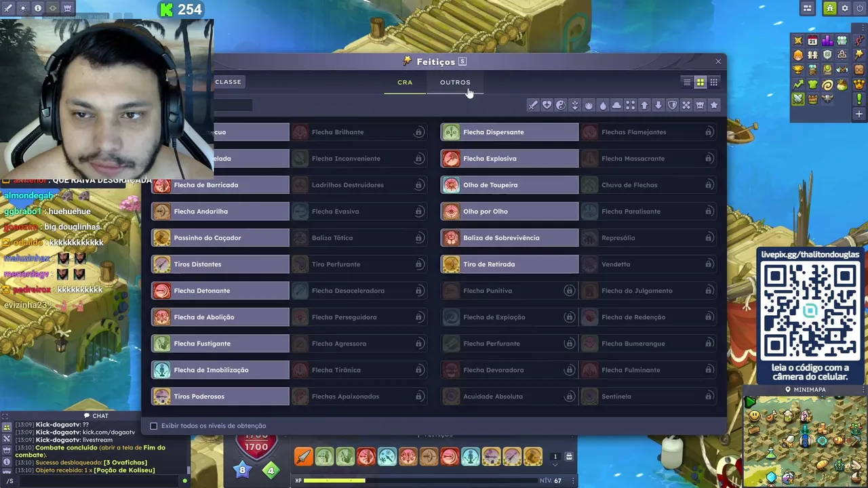The width and height of the screenshot is (868, 488).
Task: Check 'Exibir todos os níveis de obtenção'
Action: tap(154, 426)
